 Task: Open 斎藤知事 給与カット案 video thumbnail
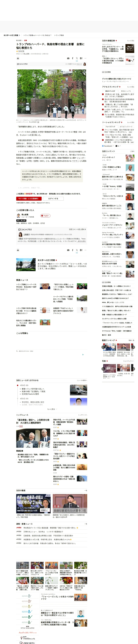click(x=70, y=503)
